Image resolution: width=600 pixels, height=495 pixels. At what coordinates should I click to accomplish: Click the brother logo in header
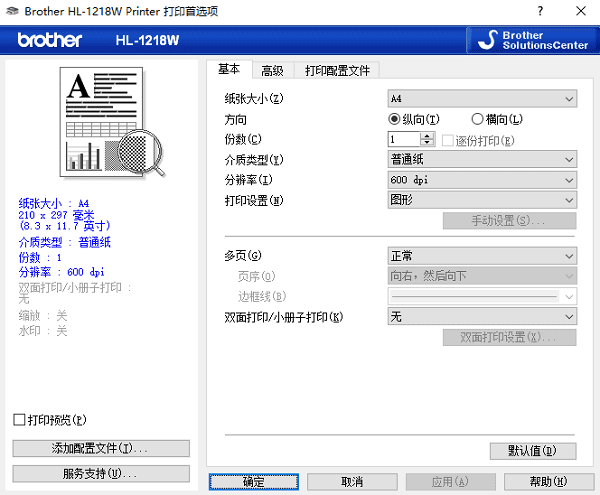pos(49,40)
